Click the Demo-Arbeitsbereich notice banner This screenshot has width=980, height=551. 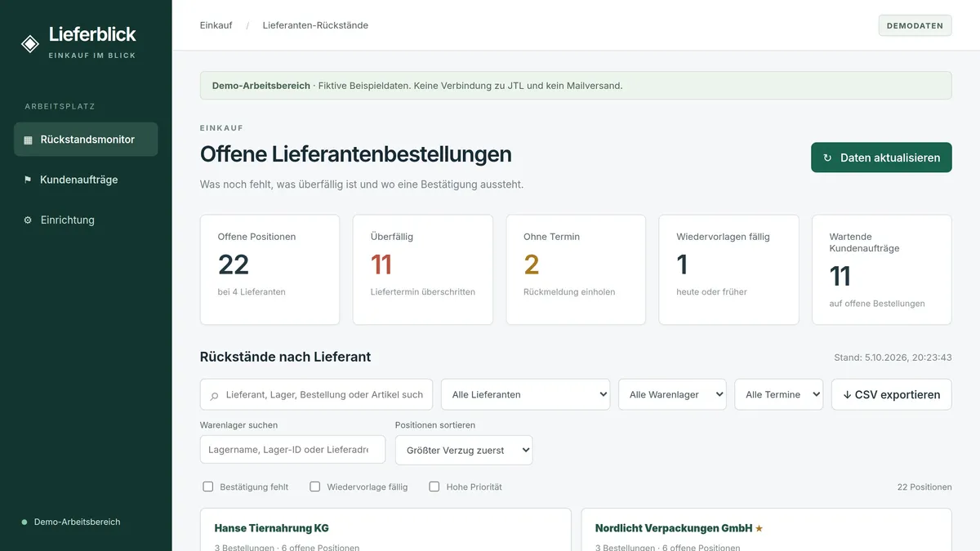point(576,86)
